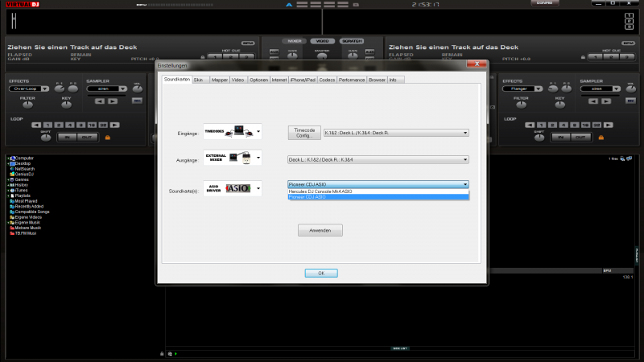Screen dimensions: 644x362
Task: Open the Video settings tab
Action: click(237, 80)
